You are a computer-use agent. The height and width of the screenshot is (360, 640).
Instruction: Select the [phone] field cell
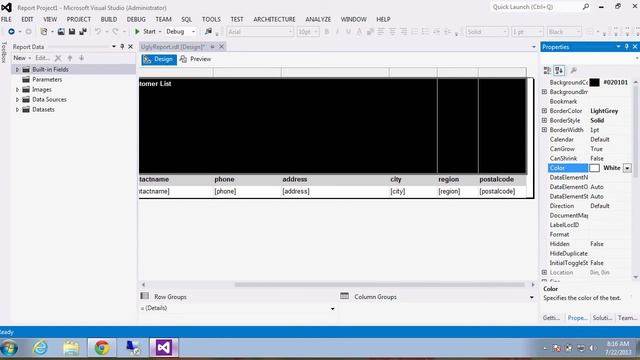pos(247,191)
